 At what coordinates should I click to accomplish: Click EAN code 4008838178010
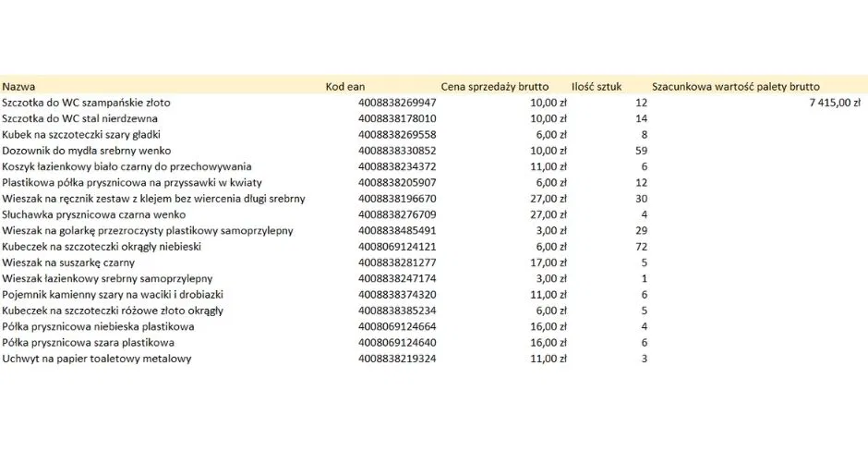click(397, 118)
